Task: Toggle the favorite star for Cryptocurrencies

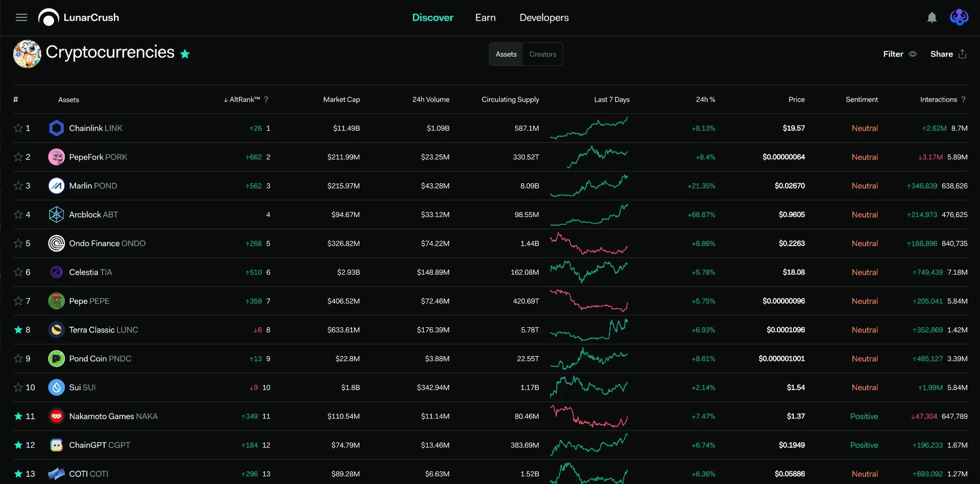Action: click(x=185, y=54)
